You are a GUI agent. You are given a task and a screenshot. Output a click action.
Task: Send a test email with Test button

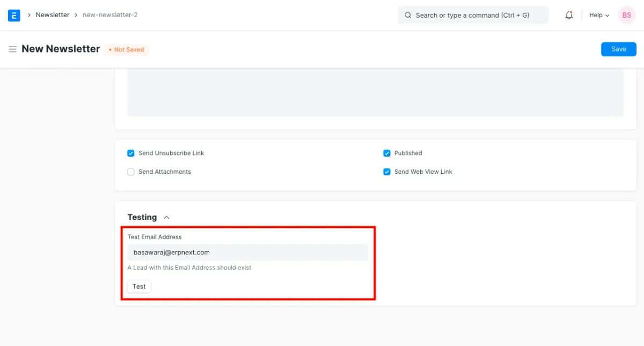pyautogui.click(x=139, y=286)
